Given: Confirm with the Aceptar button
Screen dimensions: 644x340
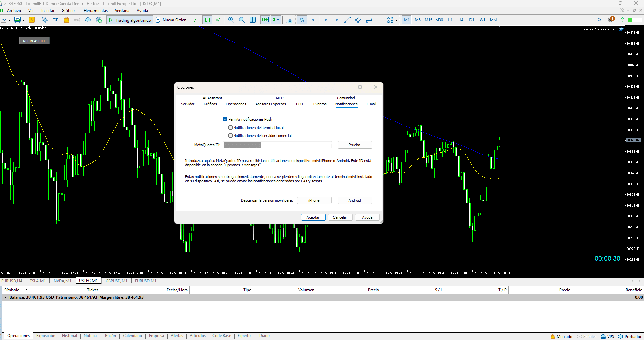Looking at the screenshot, I should click(313, 217).
